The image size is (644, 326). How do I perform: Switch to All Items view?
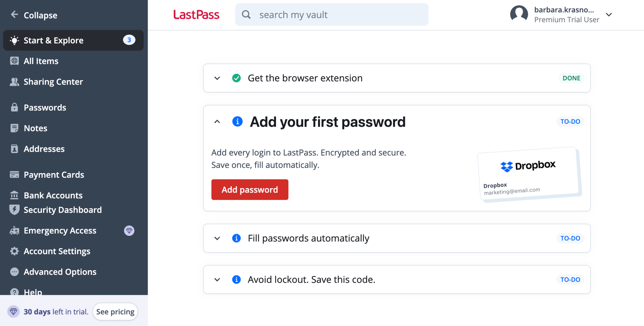pos(41,61)
